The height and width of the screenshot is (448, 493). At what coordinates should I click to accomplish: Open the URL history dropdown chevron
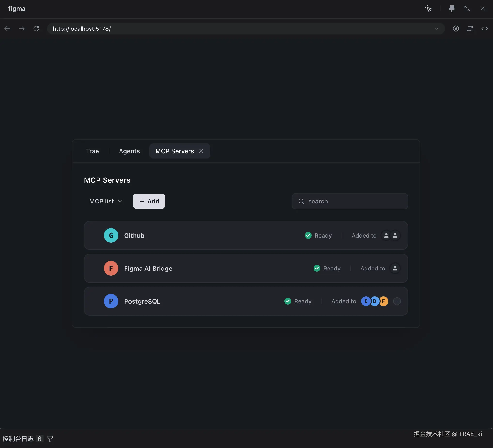pos(436,29)
